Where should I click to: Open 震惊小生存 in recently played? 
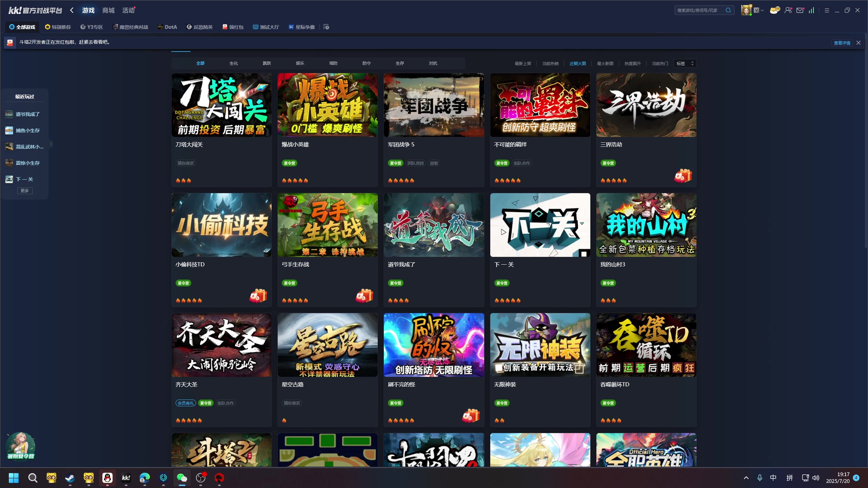24,163
